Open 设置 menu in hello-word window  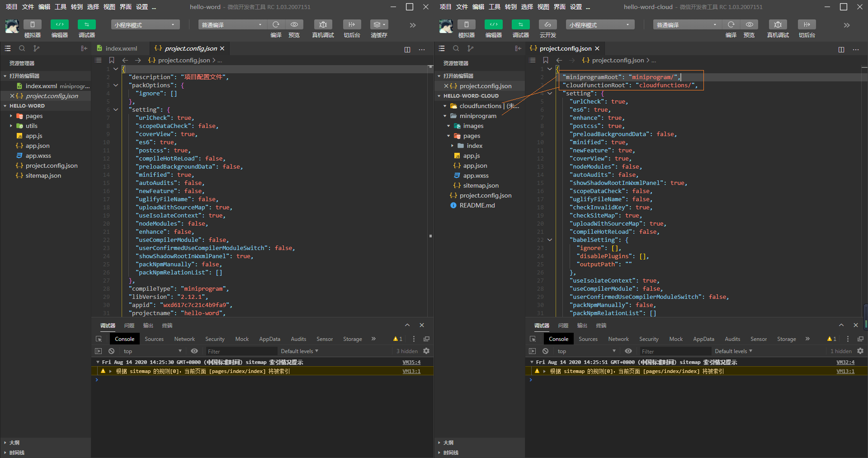tap(142, 7)
